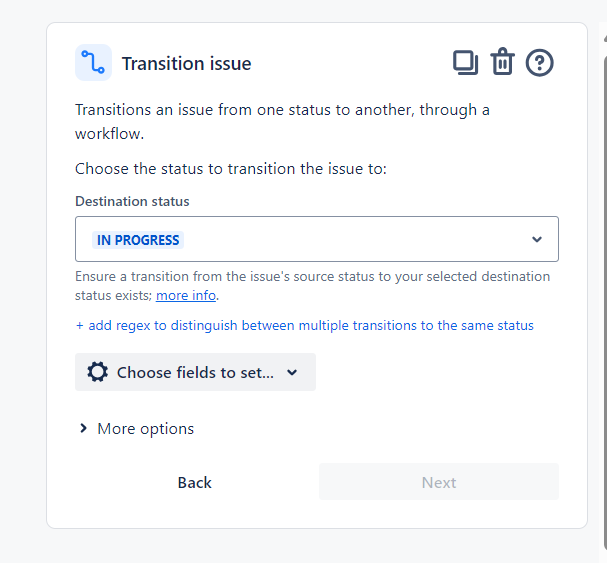The height and width of the screenshot is (563, 607).
Task: Click the arrow left of More options
Action: click(83, 428)
